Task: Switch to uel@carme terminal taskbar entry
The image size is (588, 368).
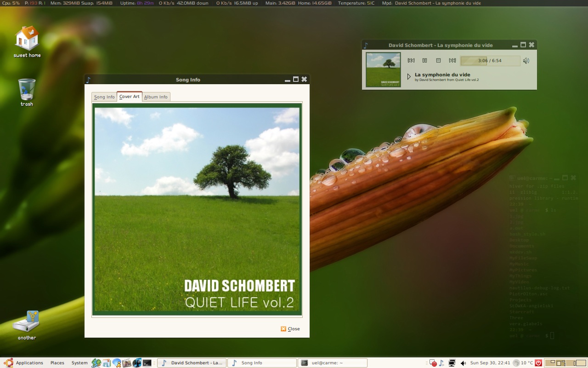Action: [333, 363]
